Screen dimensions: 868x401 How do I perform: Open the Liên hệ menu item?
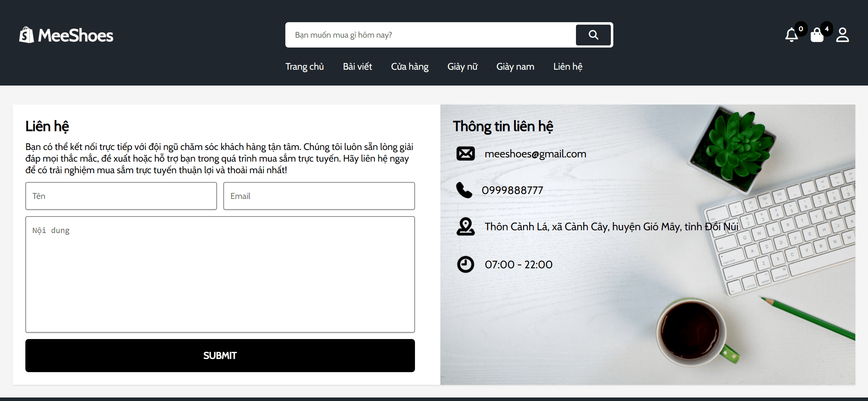pyautogui.click(x=568, y=67)
